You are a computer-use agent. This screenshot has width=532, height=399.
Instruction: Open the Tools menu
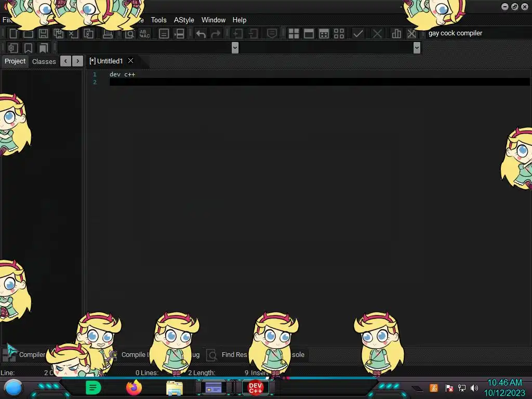(x=159, y=20)
